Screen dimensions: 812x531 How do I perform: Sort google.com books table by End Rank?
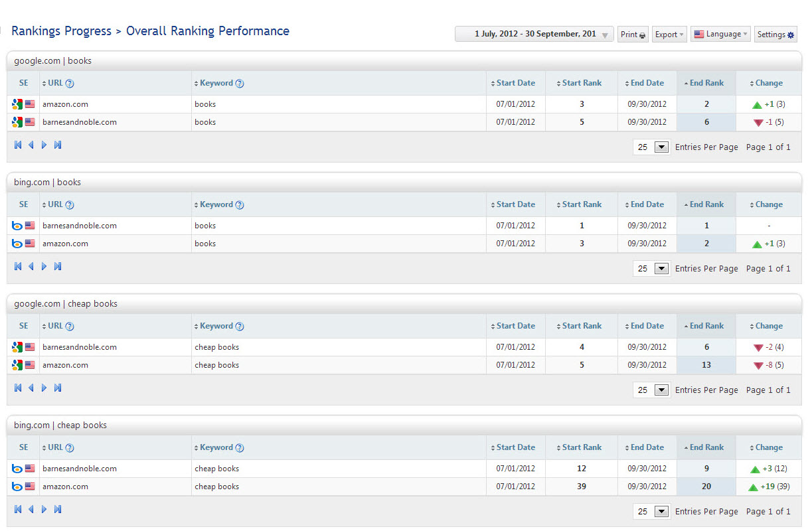click(x=706, y=83)
